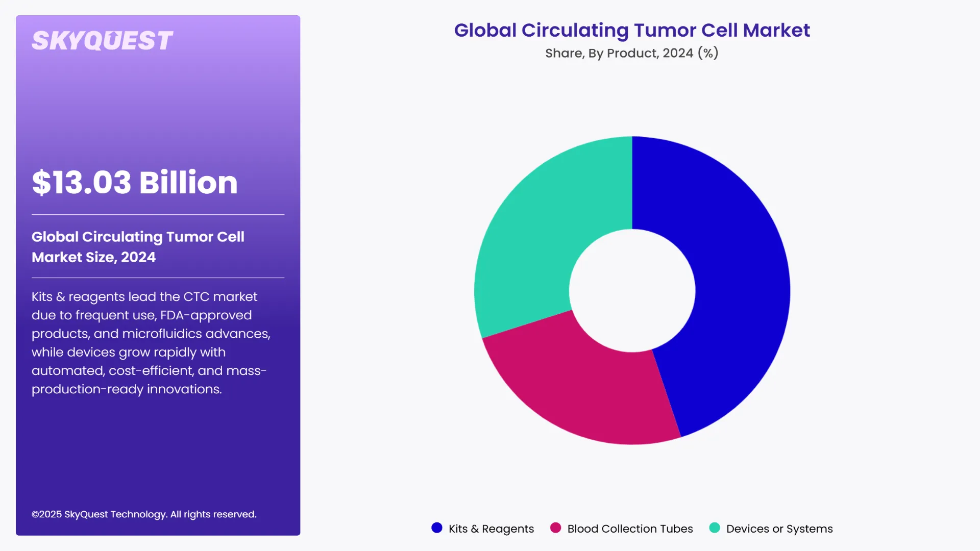Click the donut chart center hole

pos(633,290)
